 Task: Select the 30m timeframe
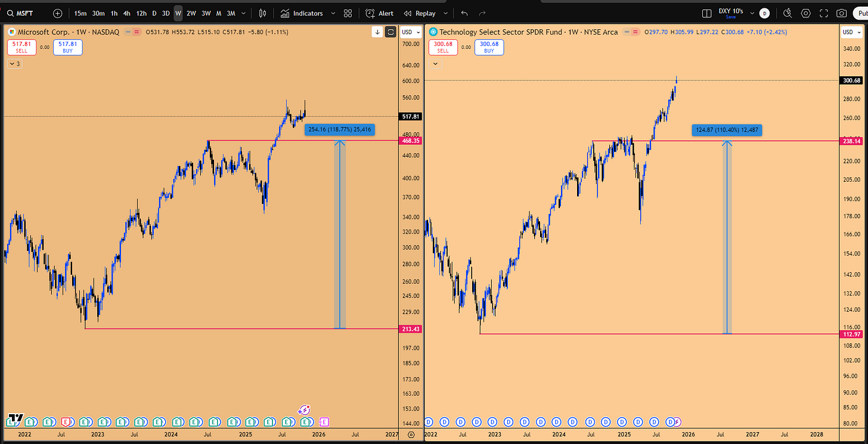point(98,13)
